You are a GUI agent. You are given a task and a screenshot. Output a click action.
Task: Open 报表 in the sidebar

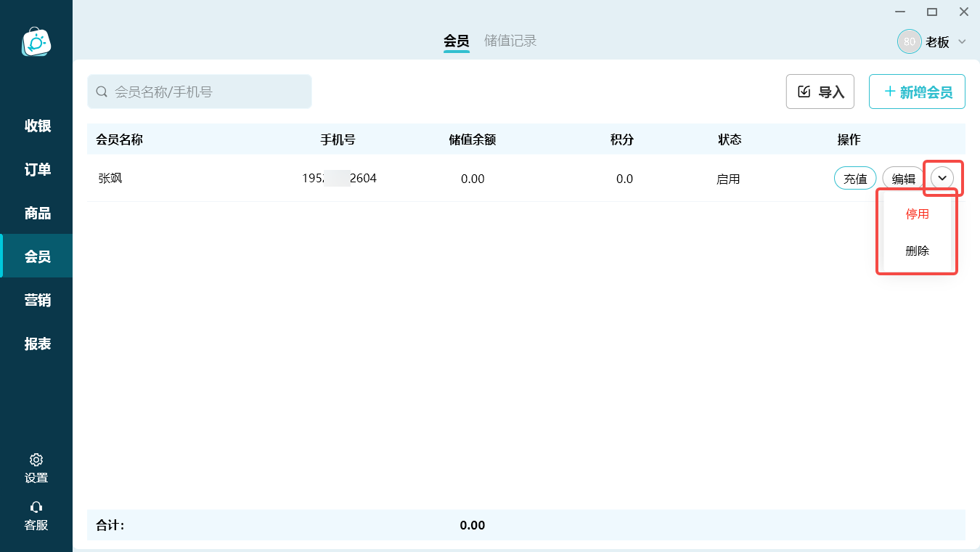pos(37,344)
